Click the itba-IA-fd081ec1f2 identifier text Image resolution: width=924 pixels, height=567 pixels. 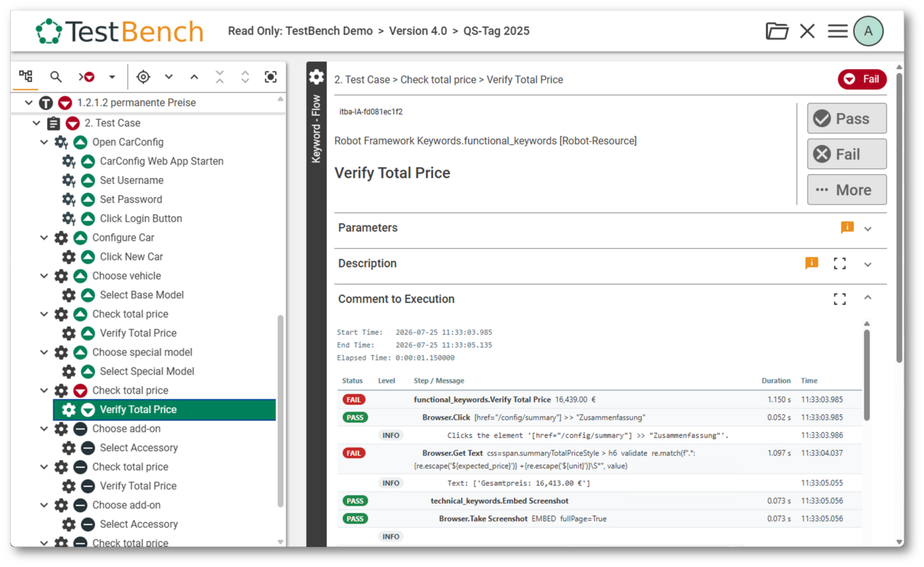(371, 112)
